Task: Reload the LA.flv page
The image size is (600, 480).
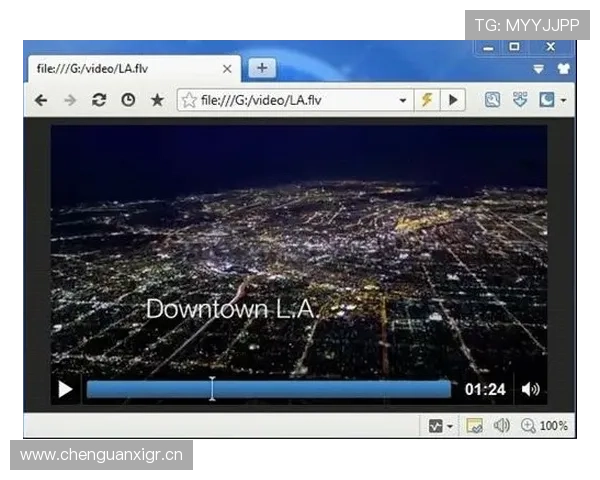Action: [98, 100]
